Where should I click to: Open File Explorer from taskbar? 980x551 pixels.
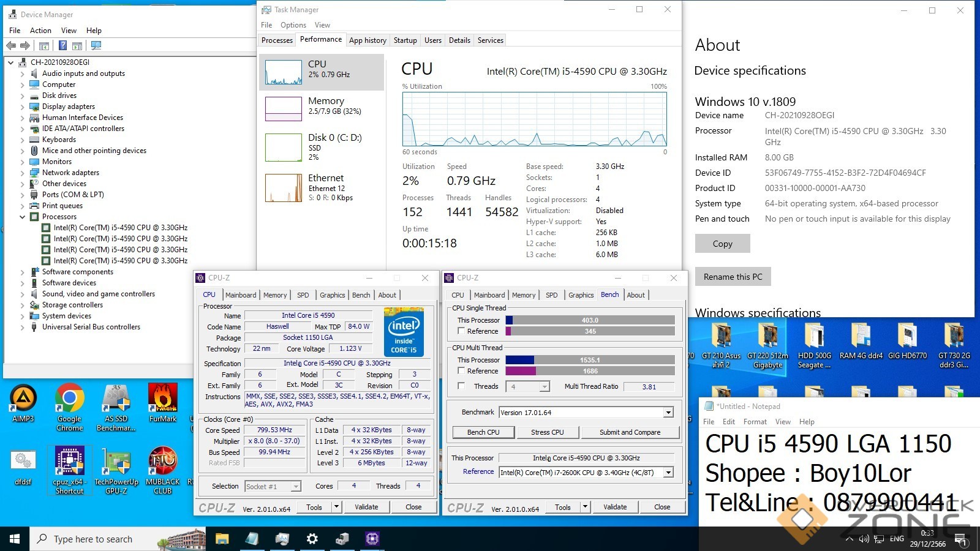click(222, 539)
